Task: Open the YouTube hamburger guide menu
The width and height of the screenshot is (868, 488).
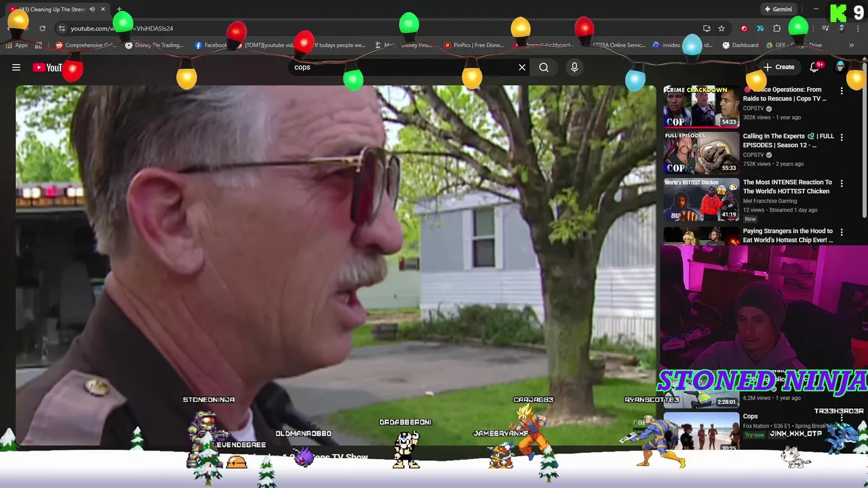Action: coord(16,67)
